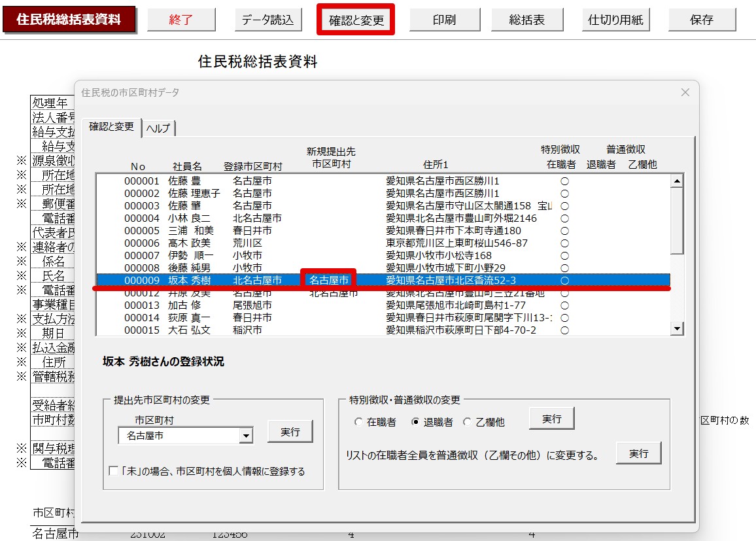Switch to the ヘルプ tab

point(159,128)
